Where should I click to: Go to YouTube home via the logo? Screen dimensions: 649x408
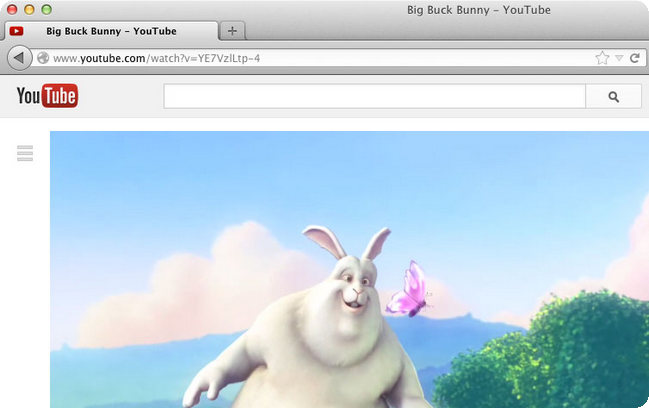click(x=47, y=96)
